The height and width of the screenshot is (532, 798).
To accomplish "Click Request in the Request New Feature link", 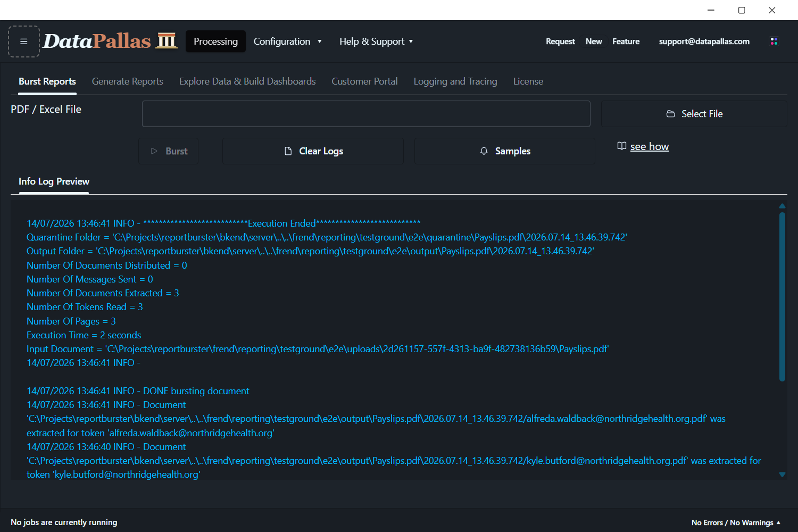I will pyautogui.click(x=560, y=41).
